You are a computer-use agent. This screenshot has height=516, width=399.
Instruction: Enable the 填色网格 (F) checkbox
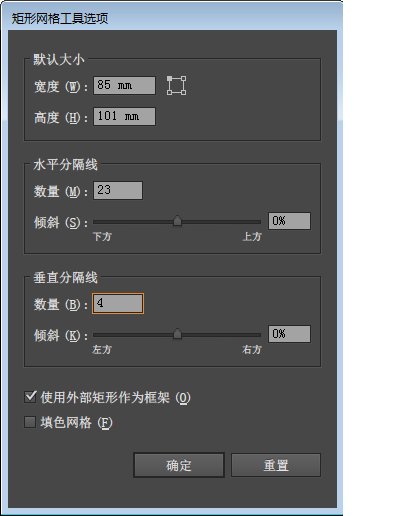pos(30,422)
